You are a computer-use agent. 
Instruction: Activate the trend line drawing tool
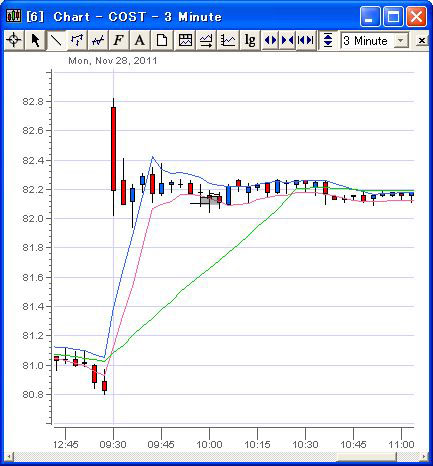pyautogui.click(x=56, y=41)
